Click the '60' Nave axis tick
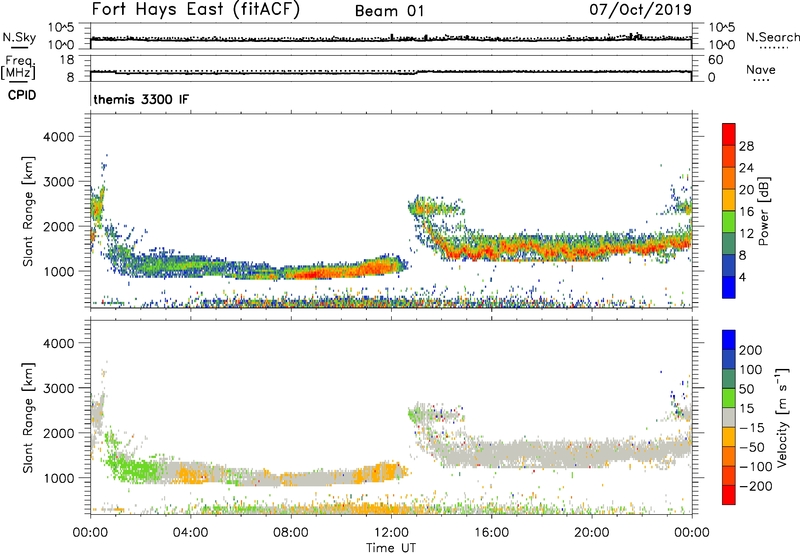This screenshot has width=800, height=554. tap(715, 60)
